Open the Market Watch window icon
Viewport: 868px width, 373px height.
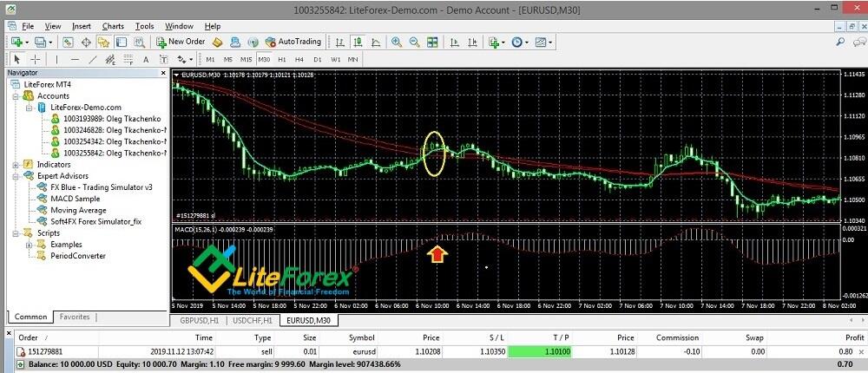coord(68,42)
